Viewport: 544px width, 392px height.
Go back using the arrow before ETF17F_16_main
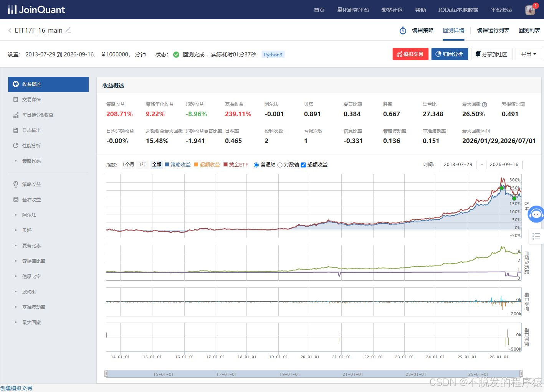(x=10, y=30)
